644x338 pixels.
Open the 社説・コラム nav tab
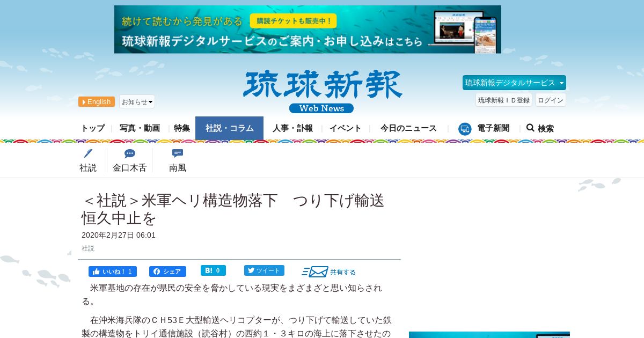point(230,128)
